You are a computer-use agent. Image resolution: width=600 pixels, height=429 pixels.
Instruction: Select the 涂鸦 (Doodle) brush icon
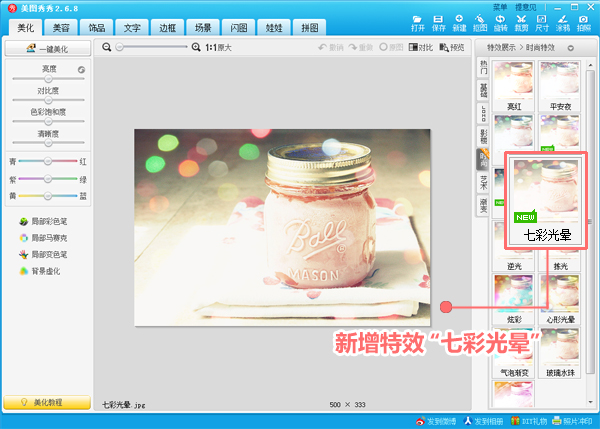[562, 21]
